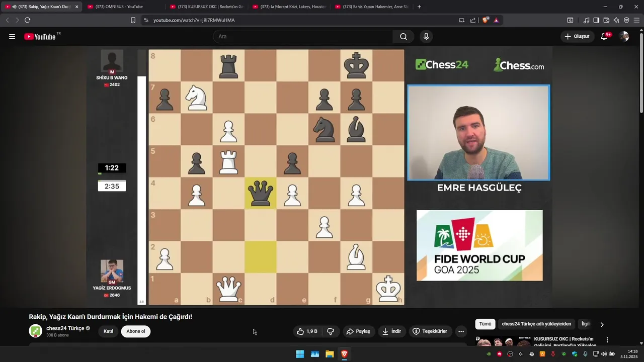The width and height of the screenshot is (644, 362).
Task: Open File Explorer from the taskbar
Action: pos(330,354)
